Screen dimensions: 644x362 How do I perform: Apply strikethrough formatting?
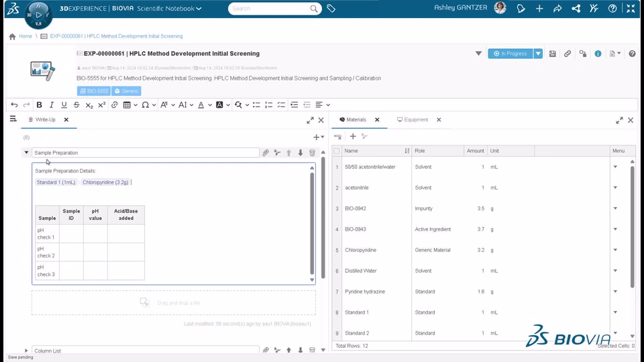click(76, 105)
